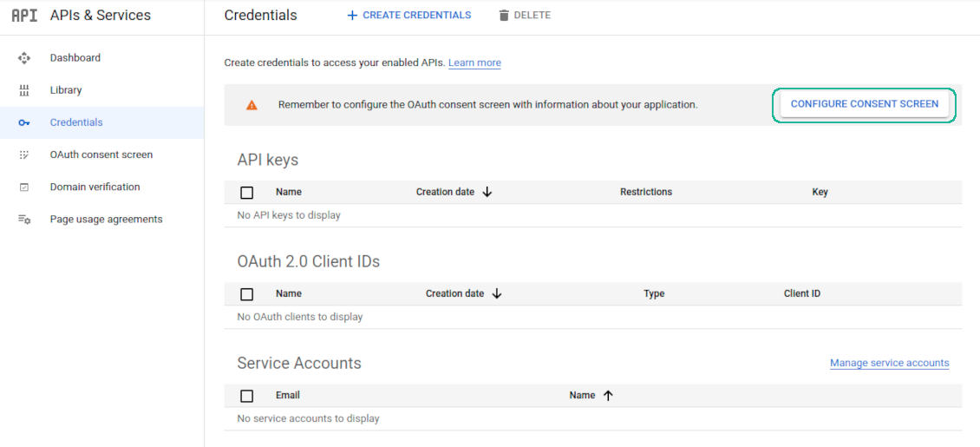
Task: Check the Service Accounts select-all checkbox
Action: [247, 396]
